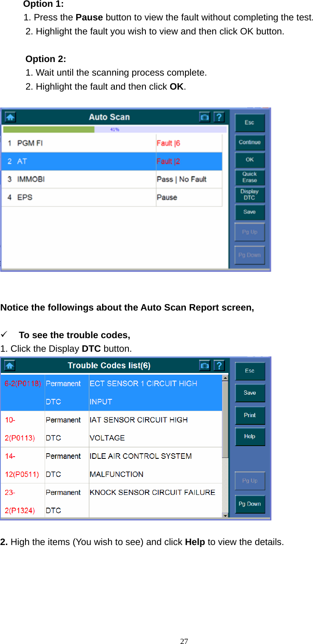The height and width of the screenshot is (644, 313).
Task: Open the Display DTC button
Action: (x=250, y=195)
